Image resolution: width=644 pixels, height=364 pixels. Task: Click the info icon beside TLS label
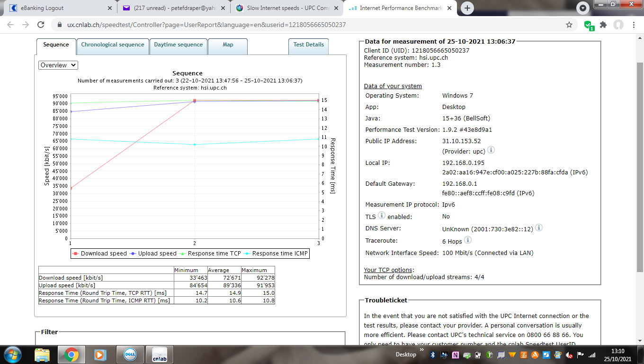[382, 216]
